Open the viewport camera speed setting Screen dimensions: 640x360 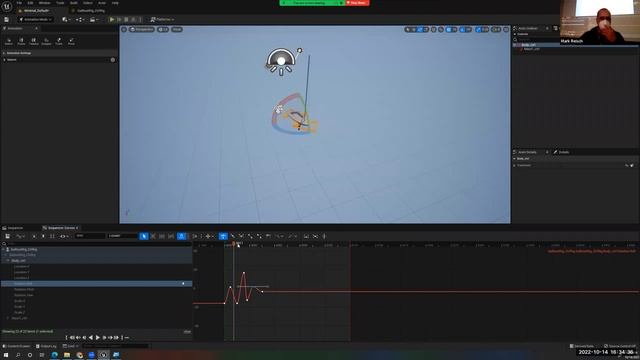[496, 29]
